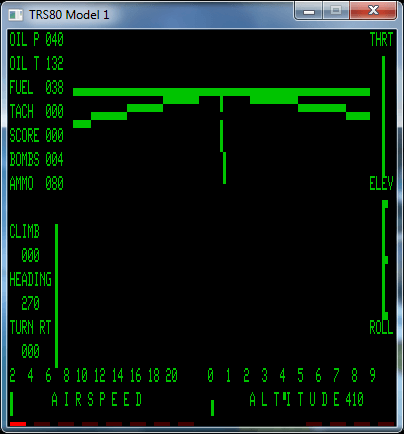
Task: Click altitude scale number 0
Action: (x=210, y=375)
